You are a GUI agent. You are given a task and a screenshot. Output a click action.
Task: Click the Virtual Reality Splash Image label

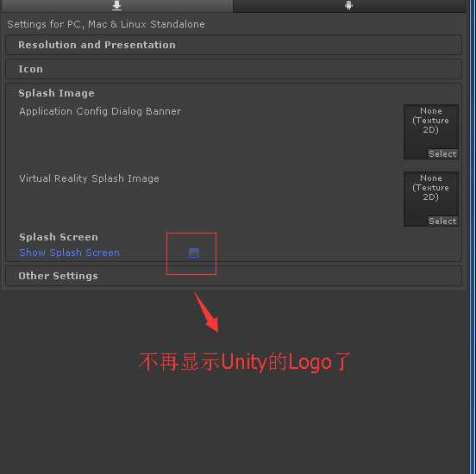point(89,178)
